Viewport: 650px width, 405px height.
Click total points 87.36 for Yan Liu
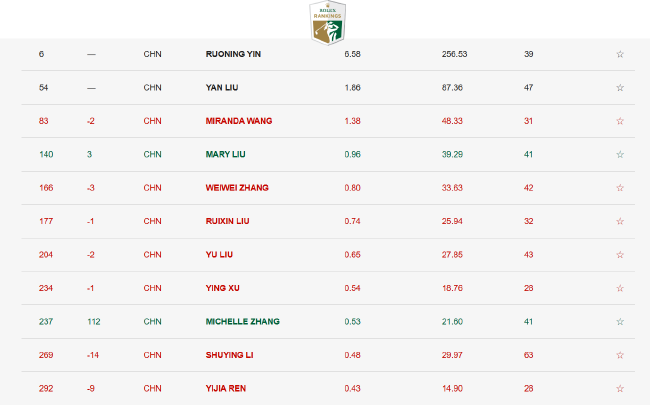452,88
